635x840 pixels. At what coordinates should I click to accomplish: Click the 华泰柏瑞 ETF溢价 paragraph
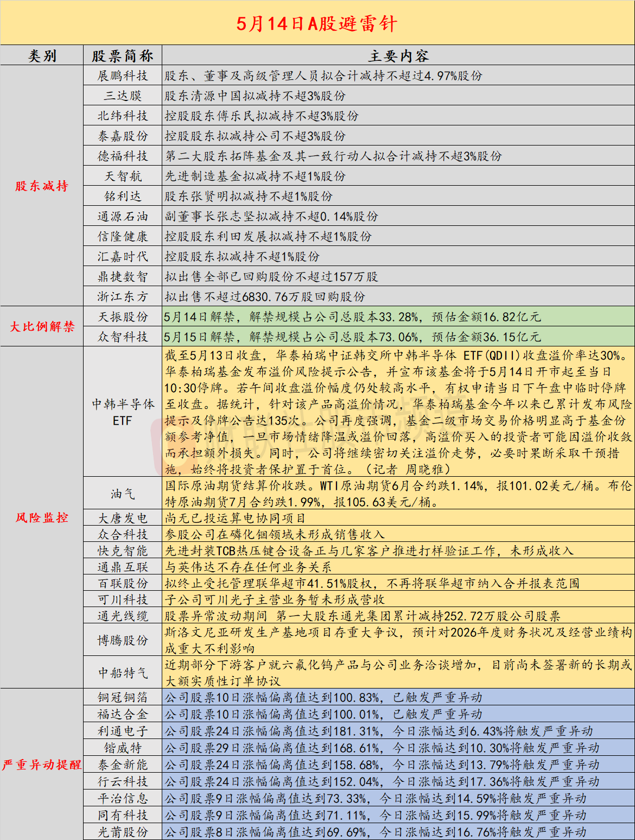(x=398, y=412)
